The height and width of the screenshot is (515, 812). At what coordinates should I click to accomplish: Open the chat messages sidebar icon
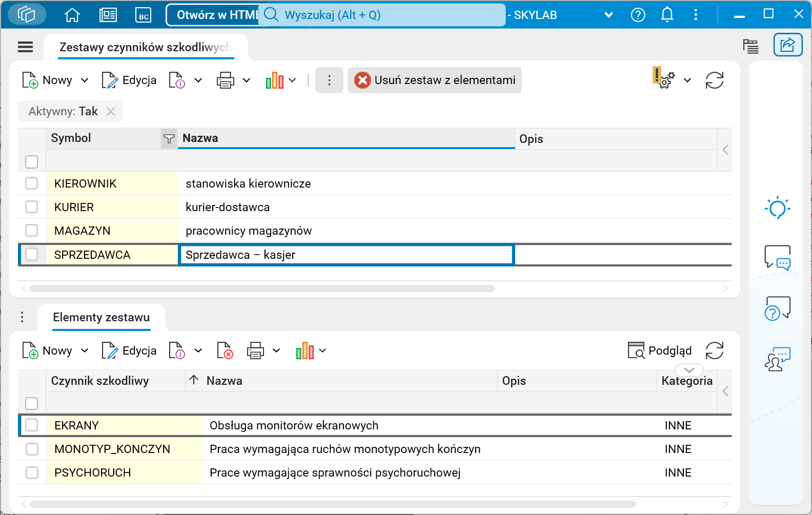777,257
